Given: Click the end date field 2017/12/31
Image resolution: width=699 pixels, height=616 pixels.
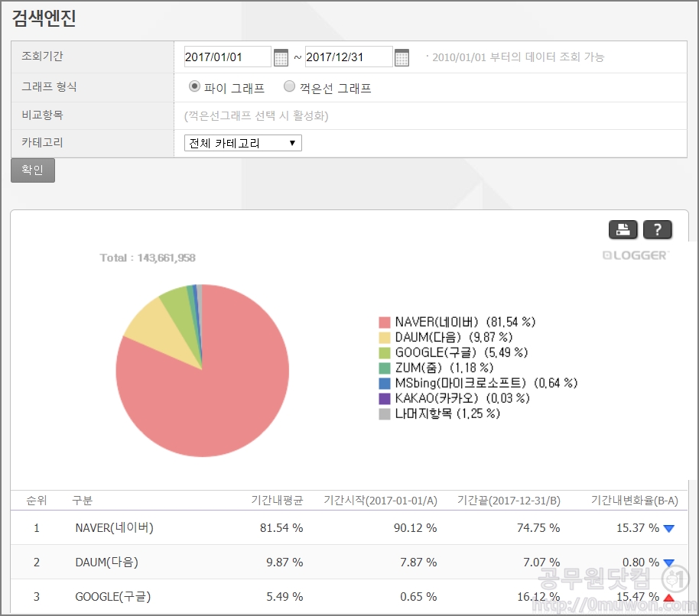Looking at the screenshot, I should 349,57.
